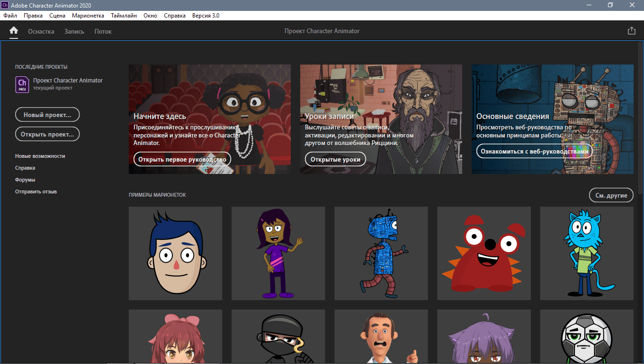Click the Проект Character Animator title in header

pos(322,31)
